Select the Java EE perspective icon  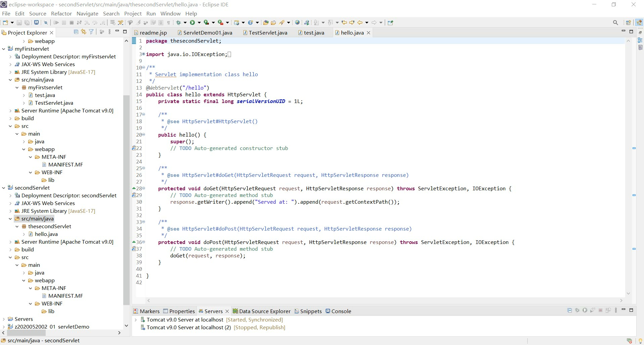tap(639, 22)
